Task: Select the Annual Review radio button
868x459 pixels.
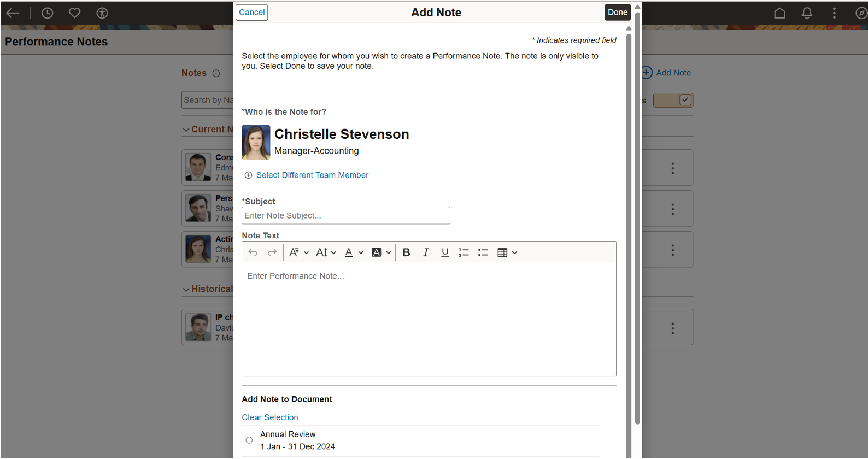Action: pyautogui.click(x=249, y=440)
